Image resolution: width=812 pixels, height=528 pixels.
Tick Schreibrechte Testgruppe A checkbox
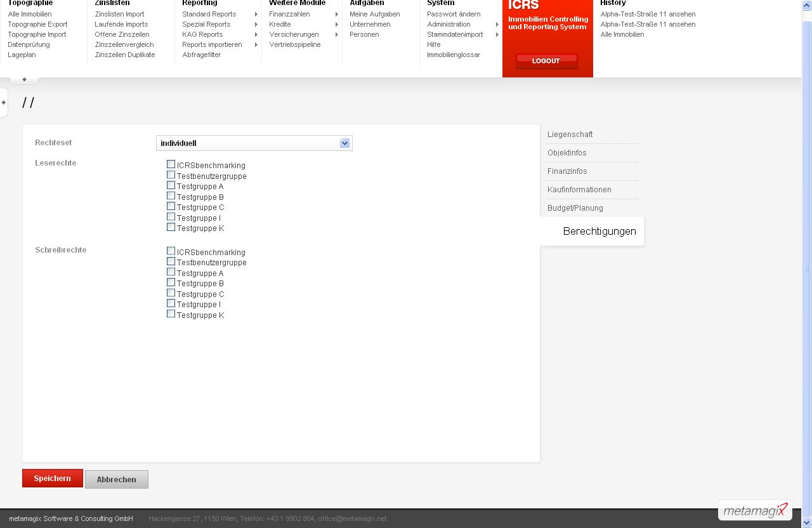pos(171,272)
